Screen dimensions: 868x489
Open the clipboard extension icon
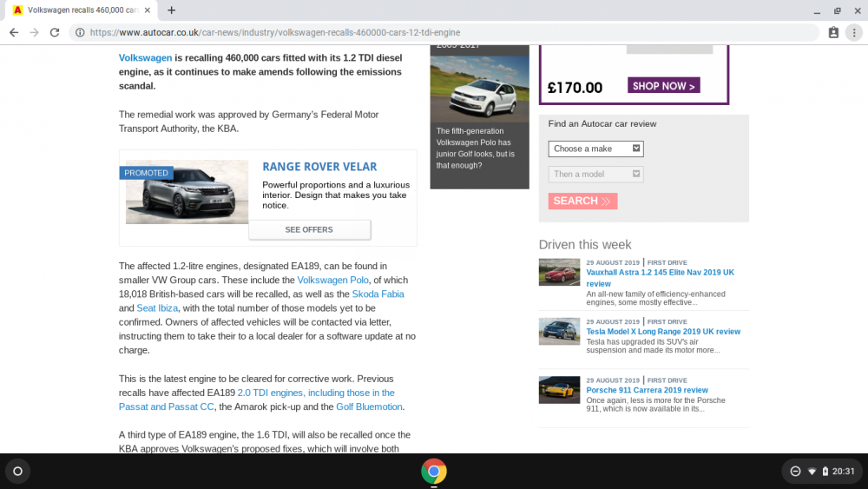833,33
